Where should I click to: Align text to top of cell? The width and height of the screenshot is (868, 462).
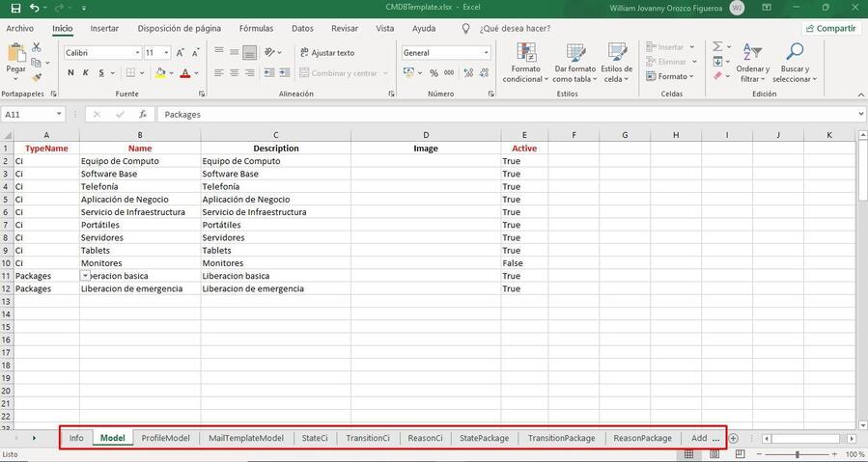coord(219,51)
